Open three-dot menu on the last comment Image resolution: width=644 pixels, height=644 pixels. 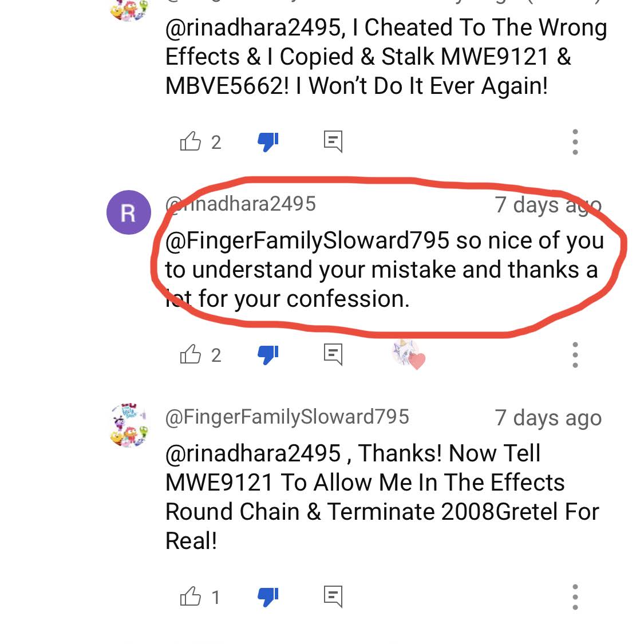tap(575, 596)
